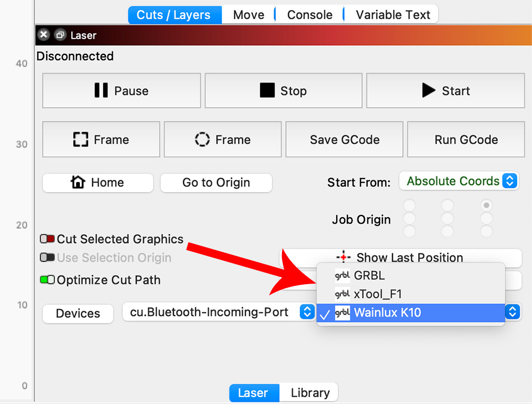Switch to the Console tab
Screen dimensions: 532x404
tap(310, 14)
